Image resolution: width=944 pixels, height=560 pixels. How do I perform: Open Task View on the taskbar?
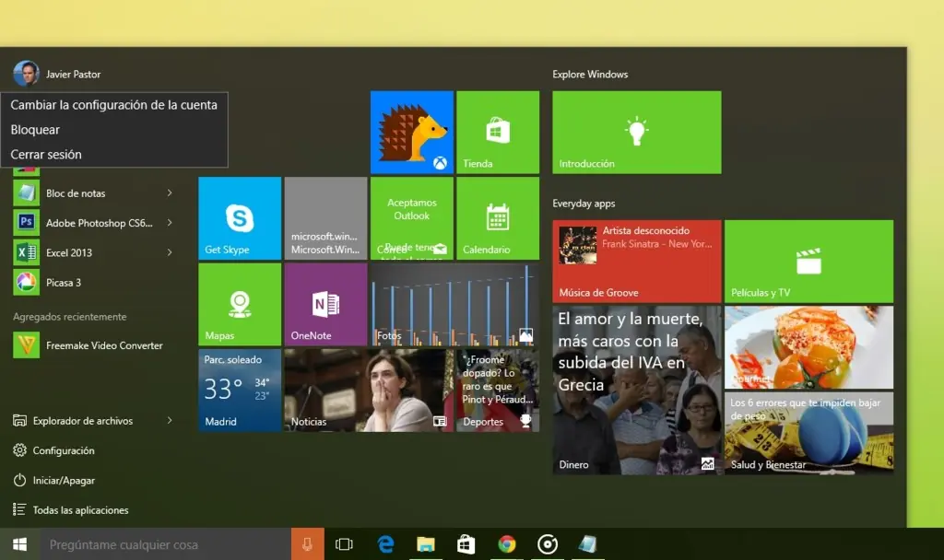(x=344, y=544)
